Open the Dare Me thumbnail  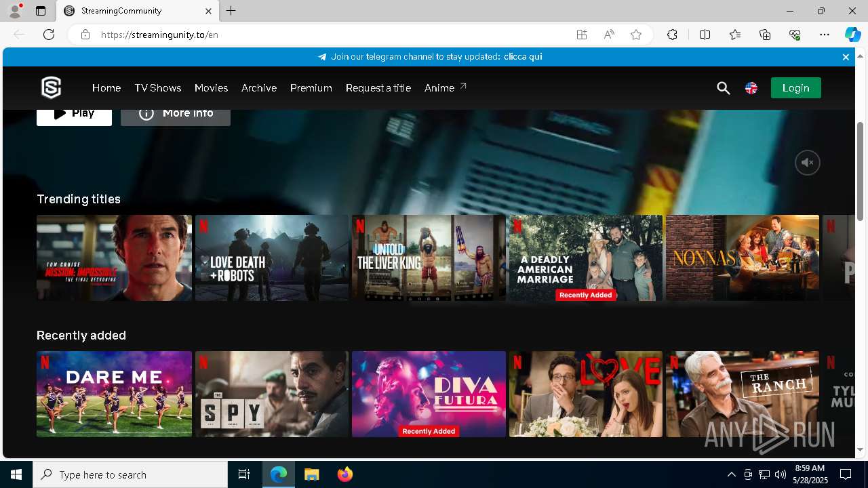114,394
